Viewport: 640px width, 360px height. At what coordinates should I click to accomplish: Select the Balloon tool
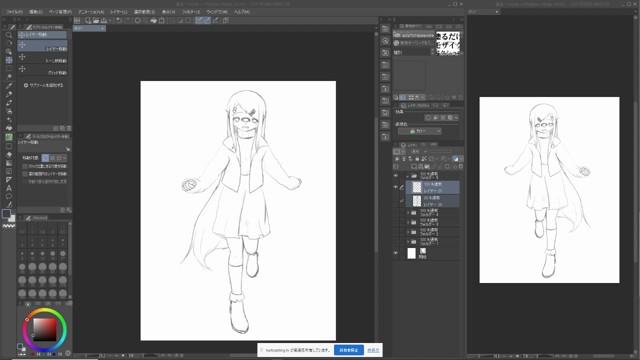point(9,196)
